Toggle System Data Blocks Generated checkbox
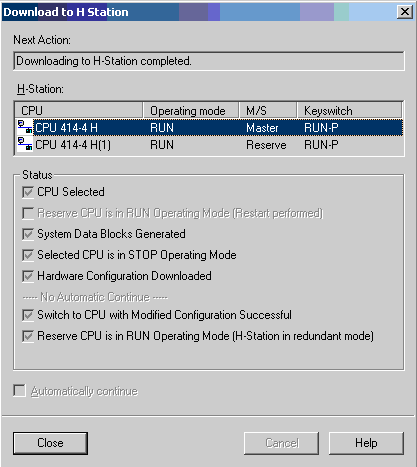417x467 pixels. [x=28, y=234]
